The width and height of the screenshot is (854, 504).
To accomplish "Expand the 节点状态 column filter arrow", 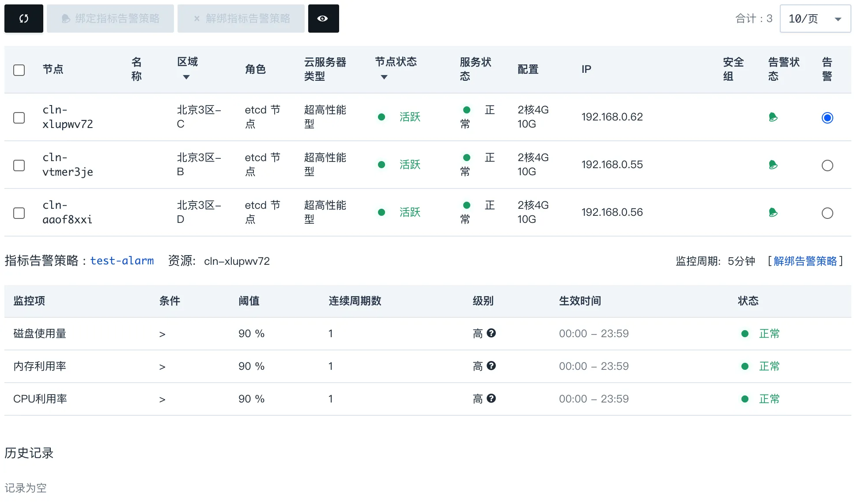I will point(384,77).
